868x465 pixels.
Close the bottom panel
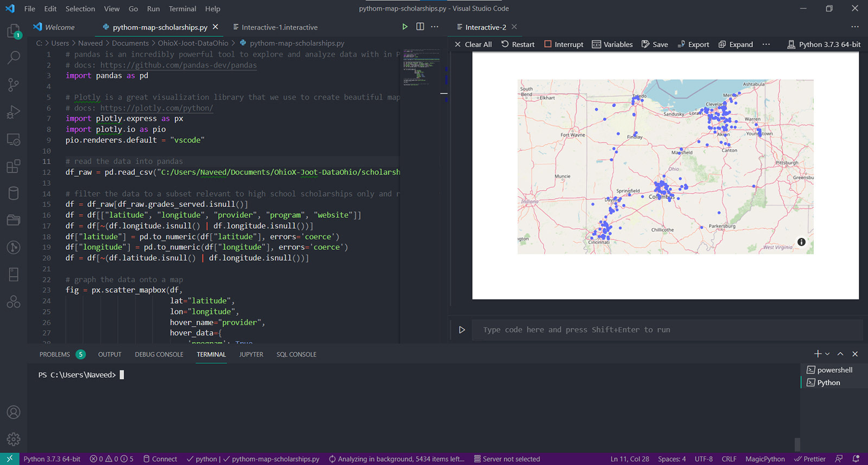(x=855, y=354)
